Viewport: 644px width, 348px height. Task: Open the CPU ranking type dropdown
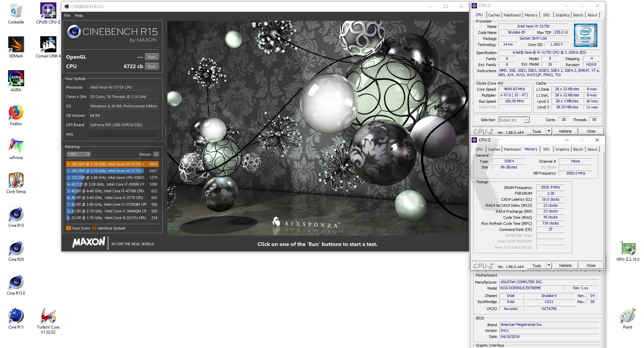tap(78, 154)
